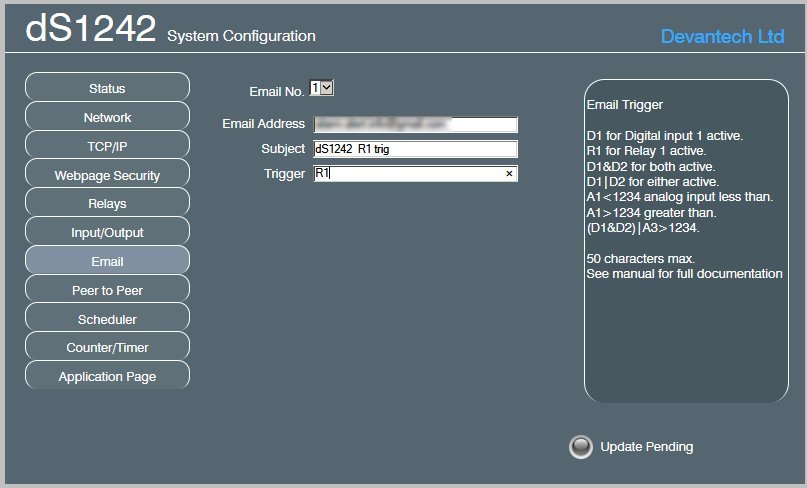The width and height of the screenshot is (807, 488).
Task: Open the Network settings page
Action: point(107,117)
